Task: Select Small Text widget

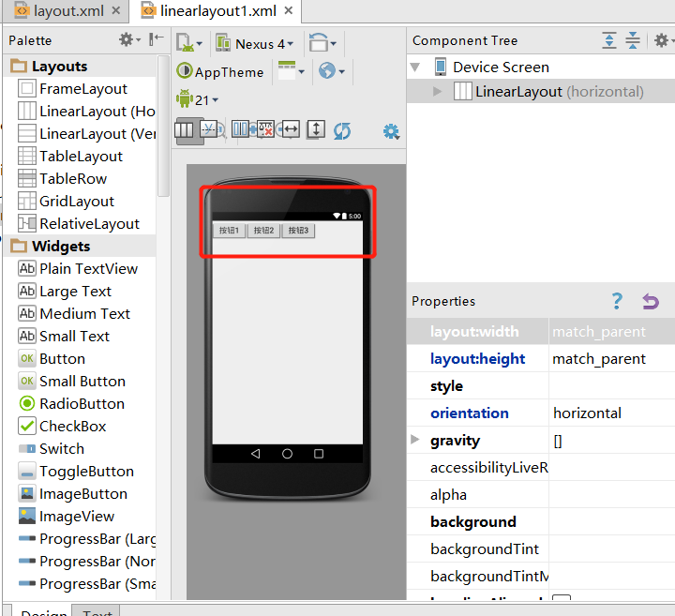Action: [64, 336]
